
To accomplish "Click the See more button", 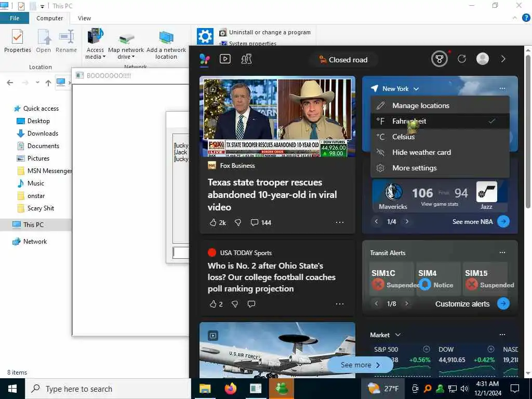I will (x=360, y=365).
